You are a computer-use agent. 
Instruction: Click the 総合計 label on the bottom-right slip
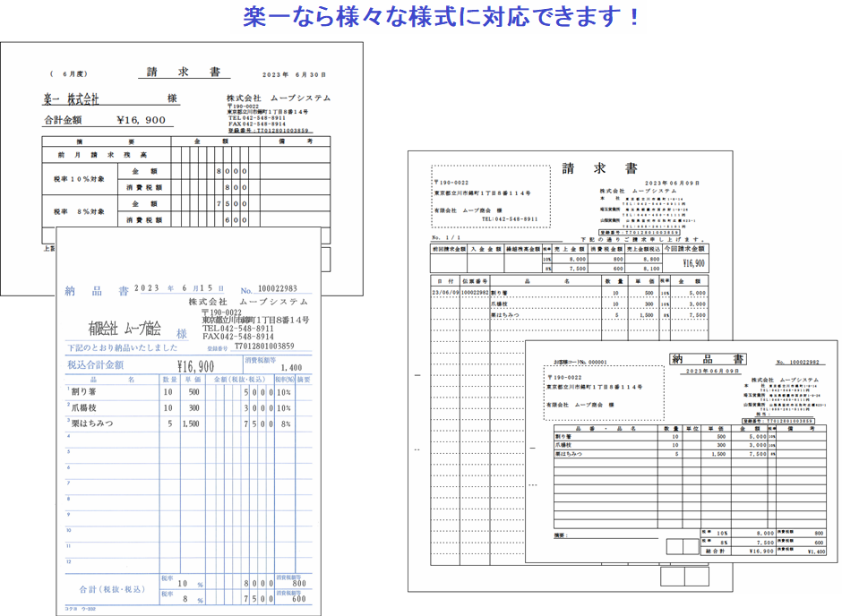tap(715, 551)
